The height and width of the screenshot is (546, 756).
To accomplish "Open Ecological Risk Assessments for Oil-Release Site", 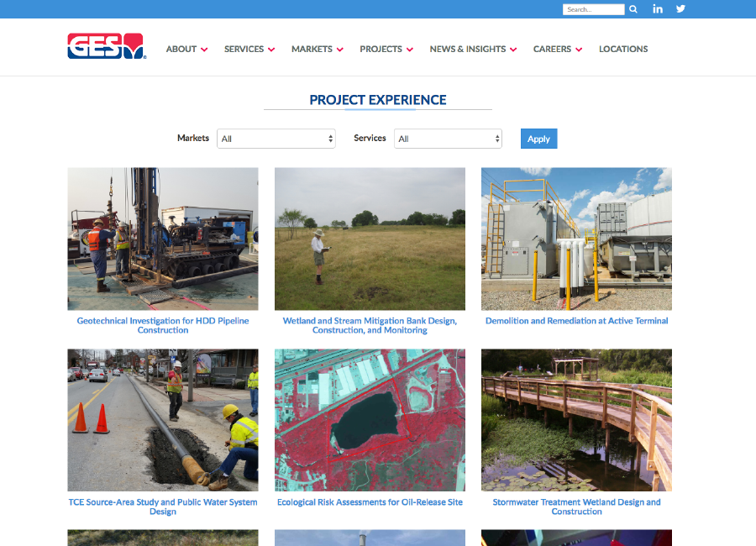I will 370,502.
